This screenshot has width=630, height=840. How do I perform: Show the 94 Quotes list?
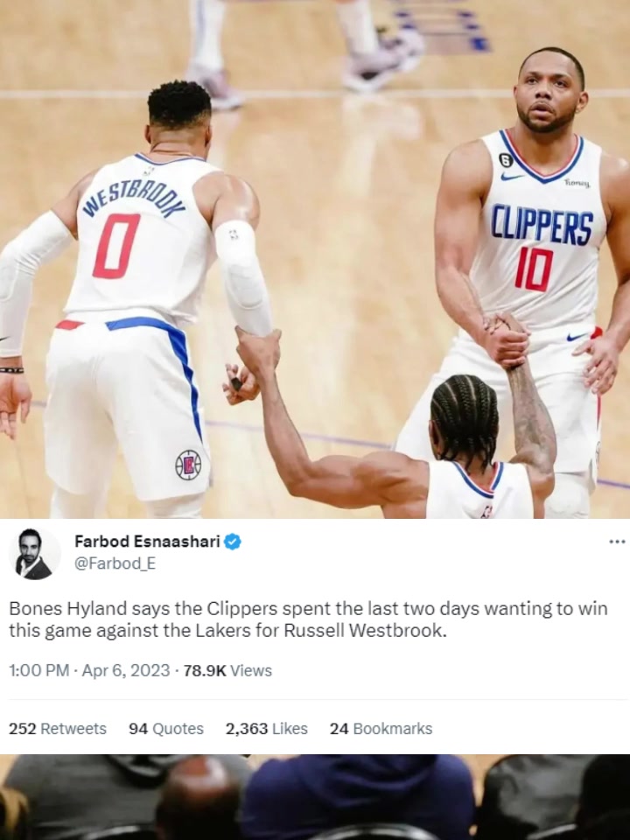point(166,729)
